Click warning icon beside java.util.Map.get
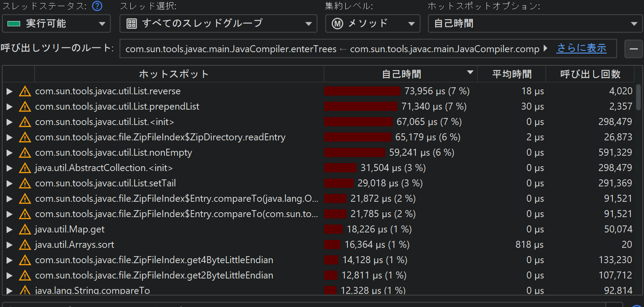Image resolution: width=644 pixels, height=307 pixels. tap(25, 229)
